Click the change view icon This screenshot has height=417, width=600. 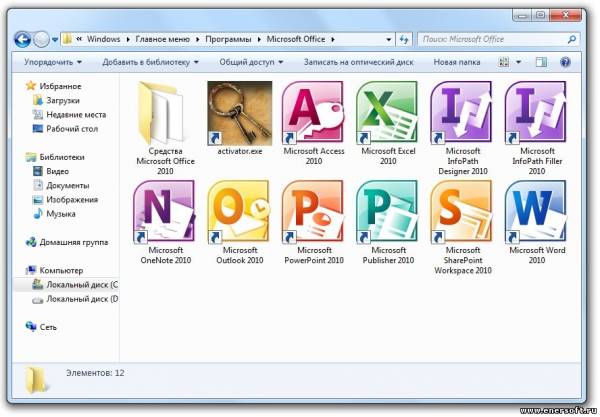(x=504, y=62)
